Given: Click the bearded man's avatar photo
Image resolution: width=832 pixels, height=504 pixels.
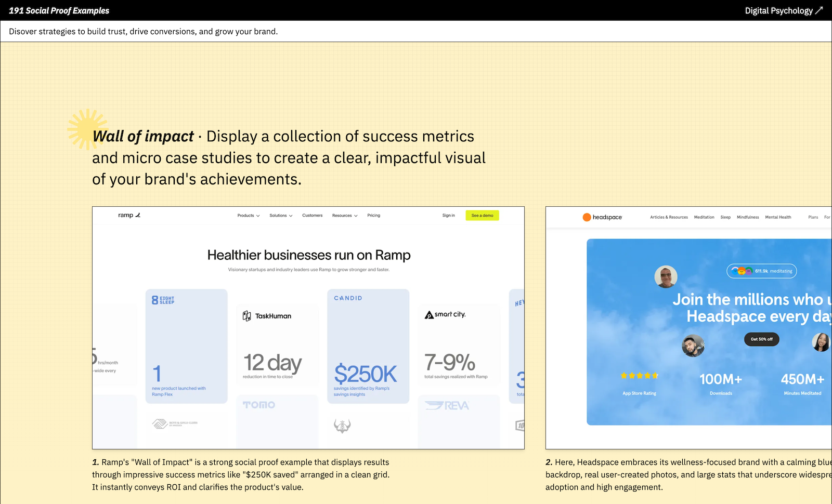Looking at the screenshot, I should 693,346.
